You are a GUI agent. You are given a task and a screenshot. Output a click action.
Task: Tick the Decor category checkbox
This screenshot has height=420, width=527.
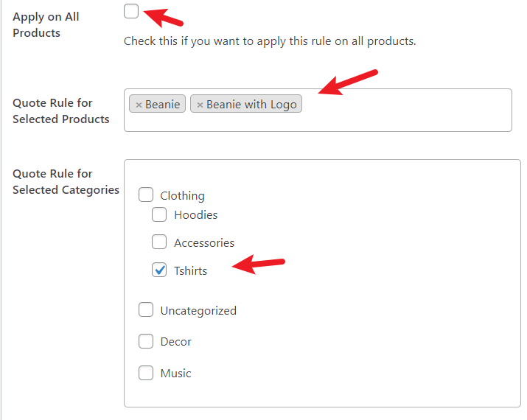coord(146,341)
